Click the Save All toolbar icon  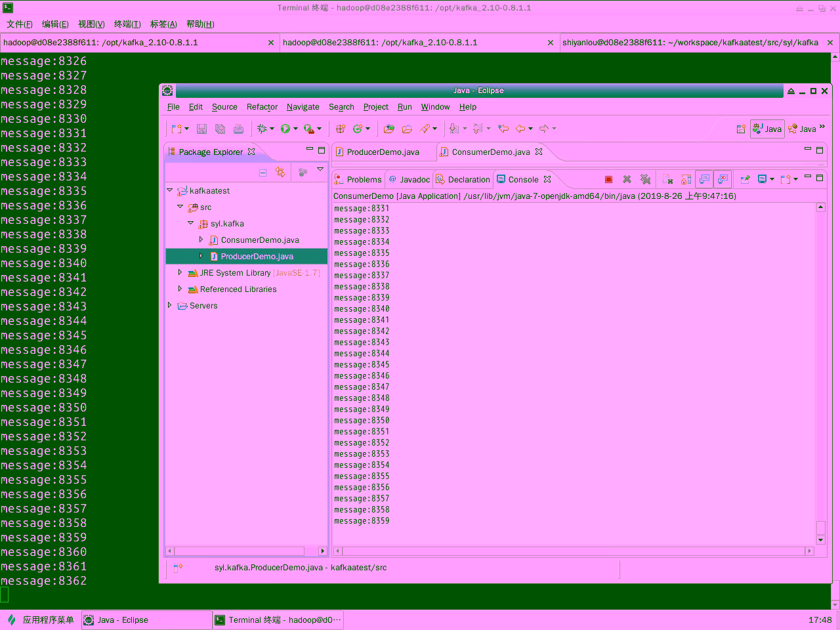point(220,129)
